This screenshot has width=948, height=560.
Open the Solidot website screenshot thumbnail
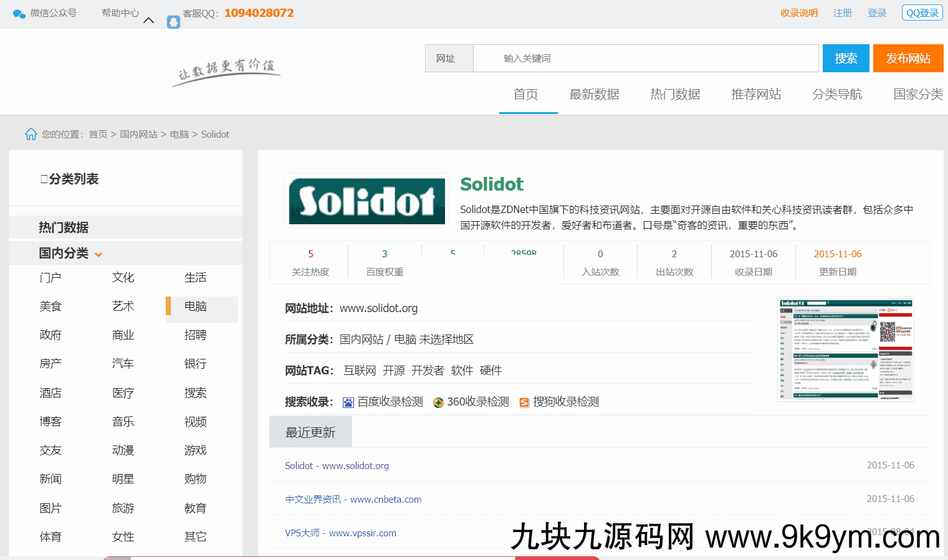tap(845, 349)
